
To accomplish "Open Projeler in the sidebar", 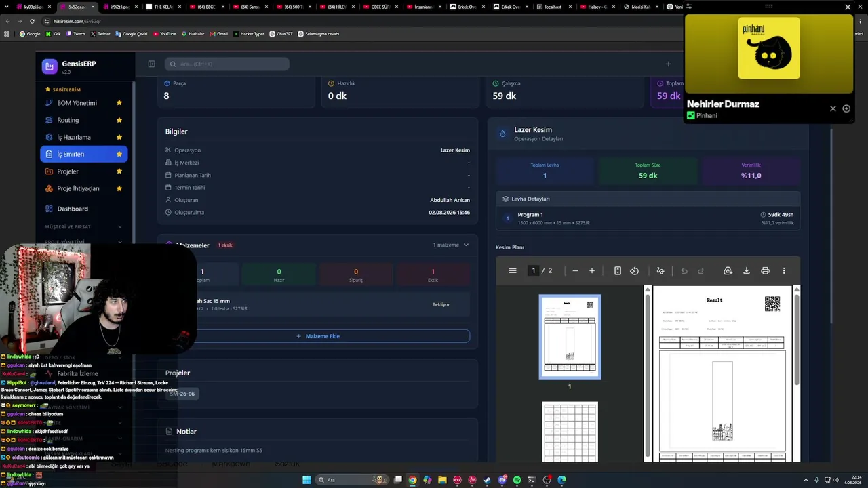I will (83, 171).
